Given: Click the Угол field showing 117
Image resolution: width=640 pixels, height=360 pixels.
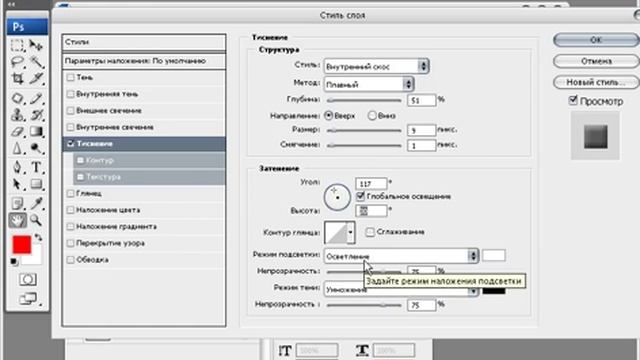Looking at the screenshot, I should coord(371,184).
